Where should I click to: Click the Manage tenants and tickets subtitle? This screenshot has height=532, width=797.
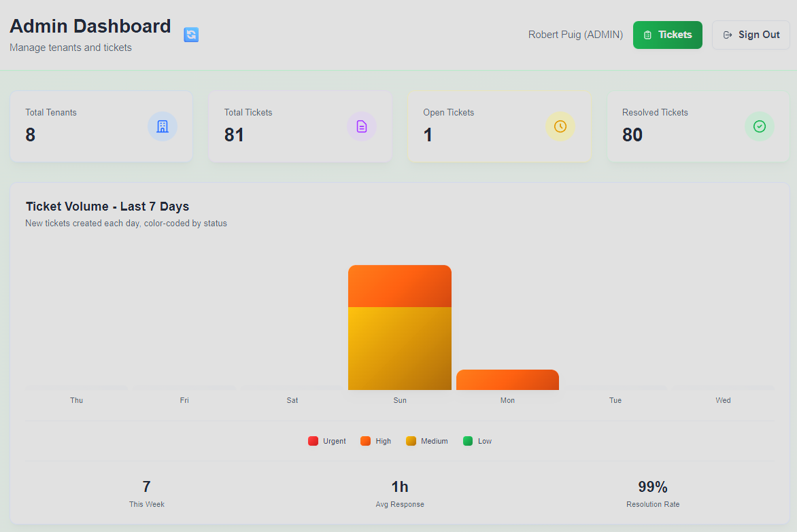[x=71, y=47]
